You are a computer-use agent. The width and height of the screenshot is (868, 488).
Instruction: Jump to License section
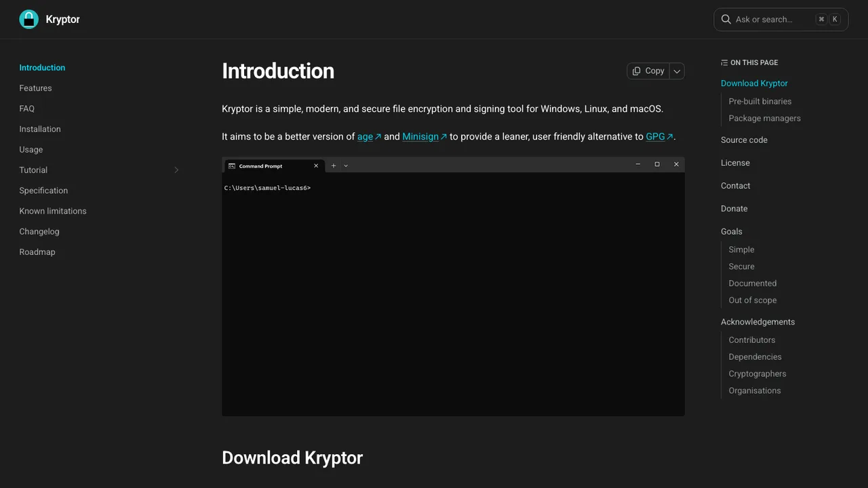[x=735, y=163]
